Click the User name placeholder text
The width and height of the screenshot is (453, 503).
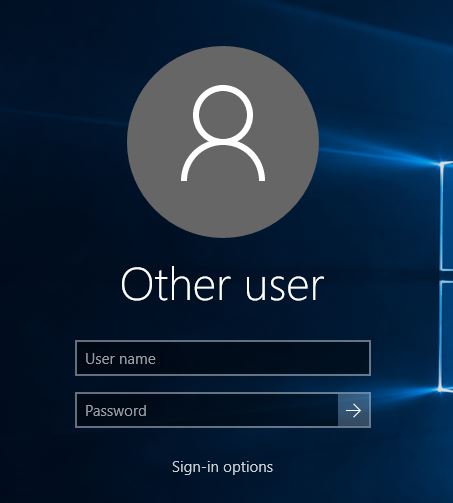click(120, 359)
